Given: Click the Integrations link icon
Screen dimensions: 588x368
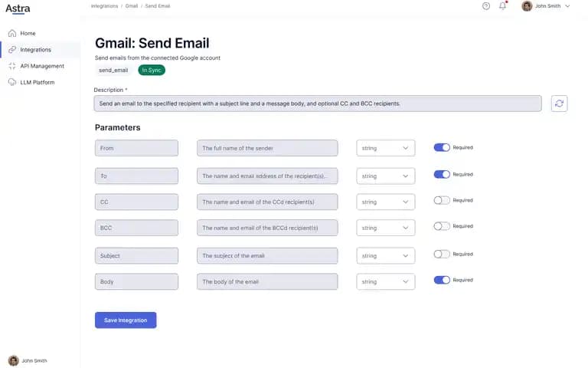Looking at the screenshot, I should coord(12,50).
